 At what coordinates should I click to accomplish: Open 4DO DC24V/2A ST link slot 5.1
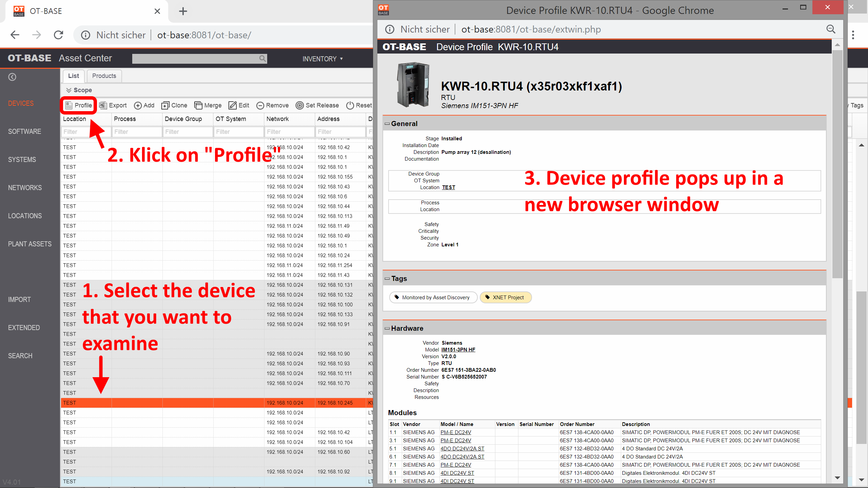462,449
